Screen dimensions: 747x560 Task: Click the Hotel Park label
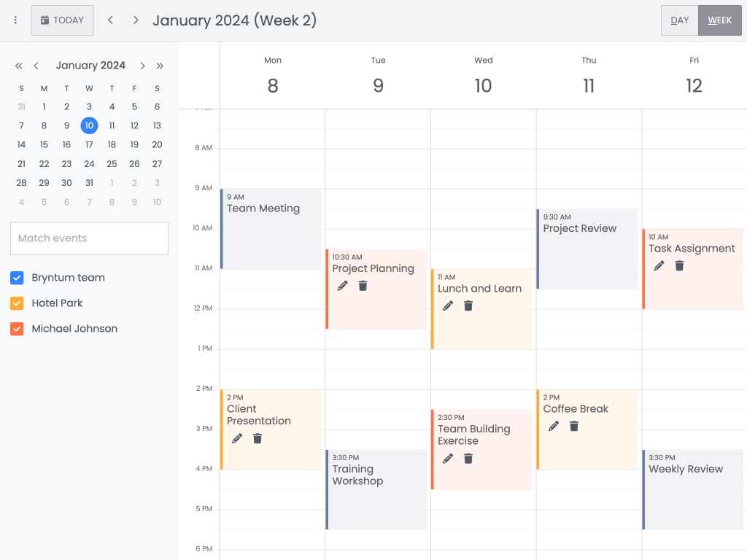(57, 303)
